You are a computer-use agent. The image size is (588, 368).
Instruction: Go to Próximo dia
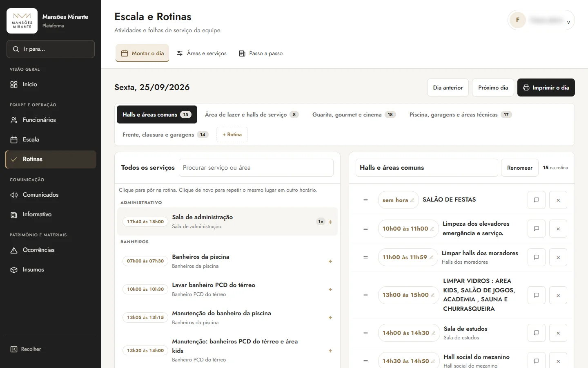[x=493, y=88]
